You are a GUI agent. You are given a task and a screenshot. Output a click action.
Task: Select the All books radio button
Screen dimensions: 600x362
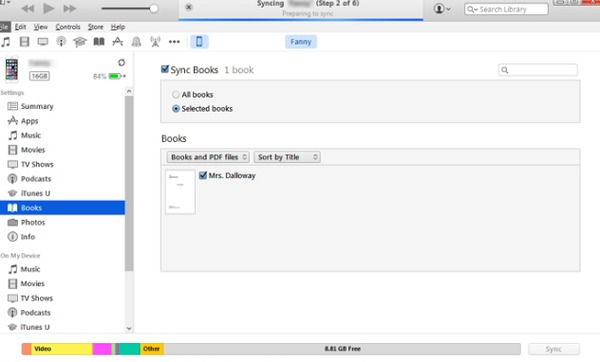click(x=176, y=95)
